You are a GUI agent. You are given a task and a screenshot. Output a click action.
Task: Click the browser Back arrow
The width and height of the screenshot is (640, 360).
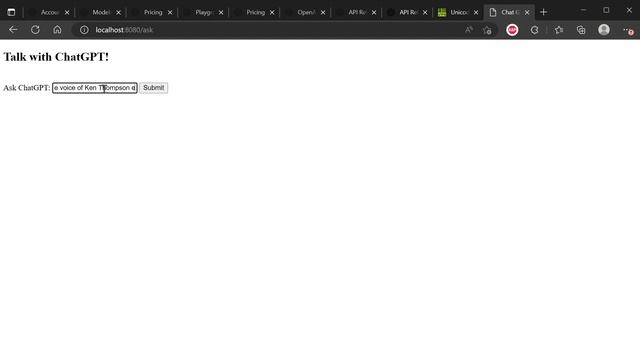[x=13, y=30]
